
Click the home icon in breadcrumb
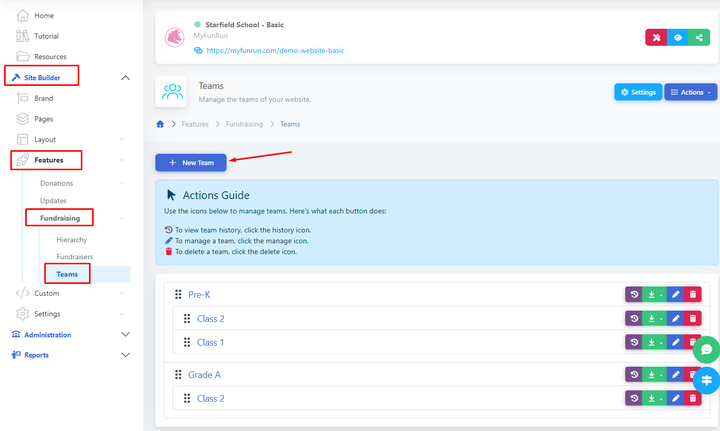point(160,124)
